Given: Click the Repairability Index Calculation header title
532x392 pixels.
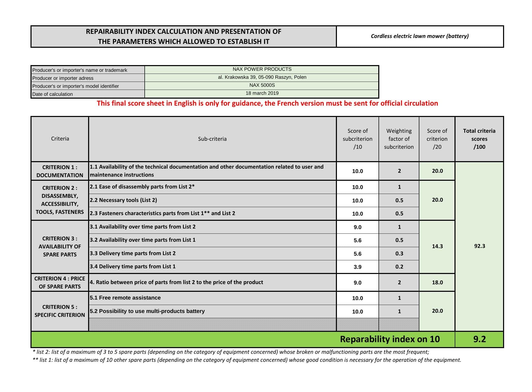Looking at the screenshot, I should point(183,36).
